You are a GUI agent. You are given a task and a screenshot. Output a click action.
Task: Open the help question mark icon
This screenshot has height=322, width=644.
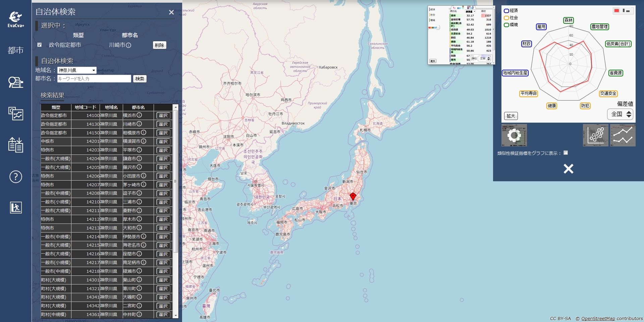[x=15, y=177]
